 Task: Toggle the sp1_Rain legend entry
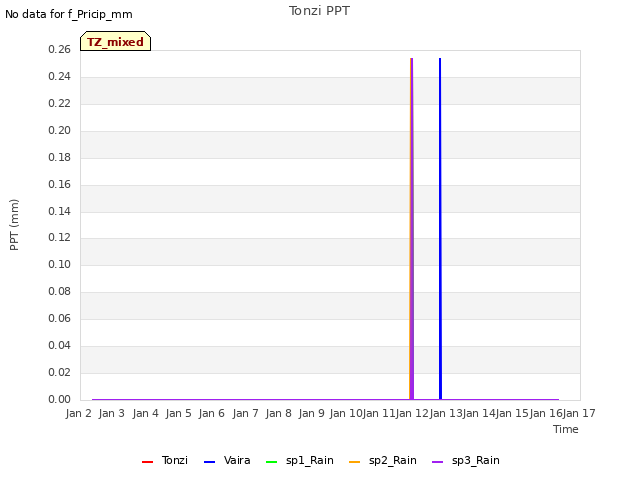point(300,461)
